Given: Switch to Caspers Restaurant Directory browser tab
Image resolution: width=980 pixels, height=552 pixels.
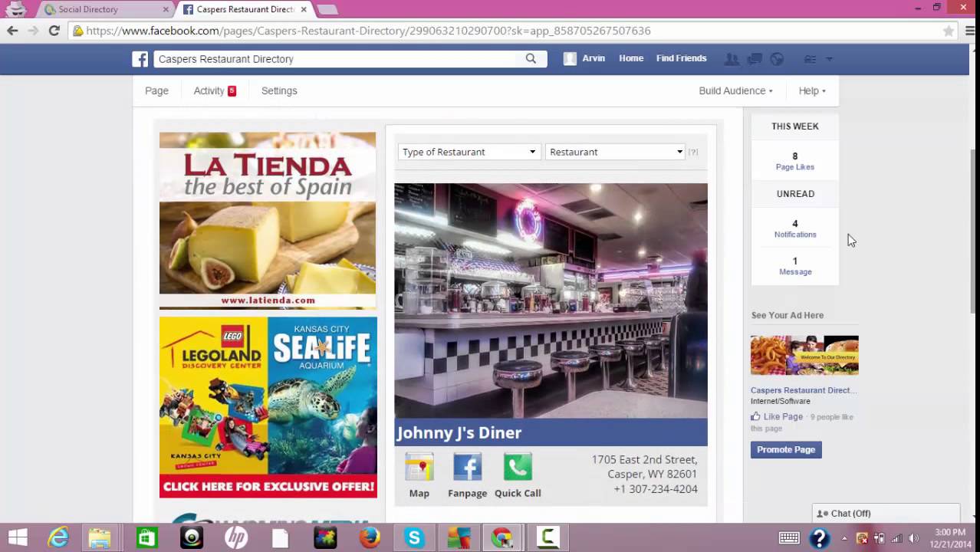Looking at the screenshot, I should 245,9.
